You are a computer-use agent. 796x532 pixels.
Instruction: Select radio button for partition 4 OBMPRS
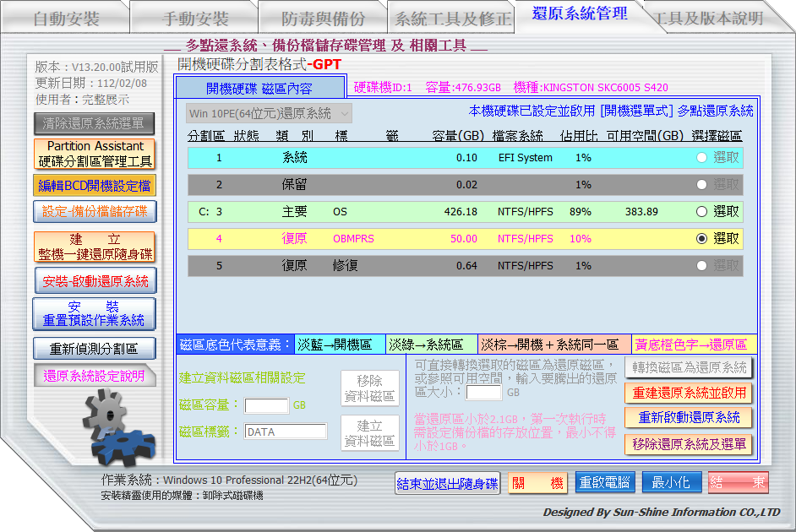(x=701, y=239)
